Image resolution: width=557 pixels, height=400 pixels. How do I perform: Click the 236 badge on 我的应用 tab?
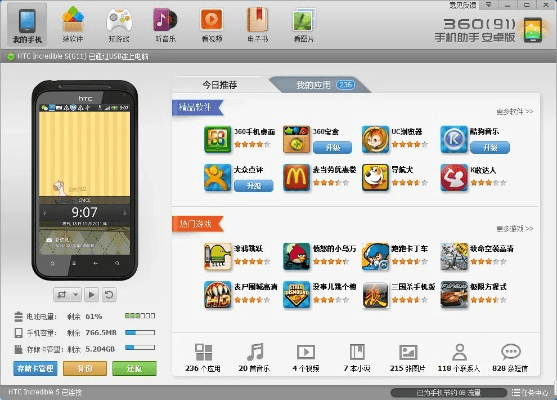[x=345, y=85]
